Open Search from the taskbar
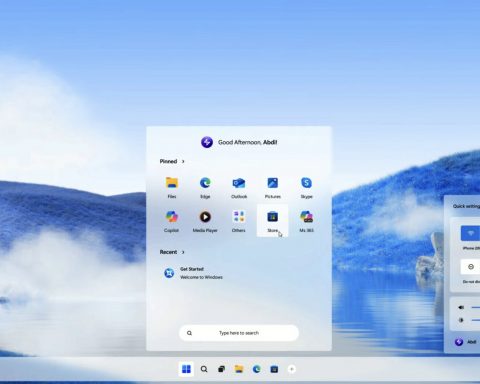The height and width of the screenshot is (384, 480). point(204,369)
